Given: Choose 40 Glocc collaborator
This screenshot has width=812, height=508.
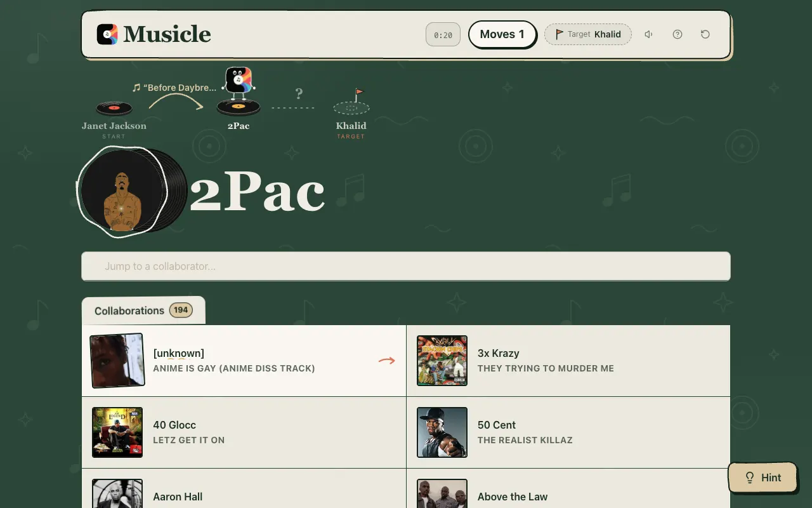Looking at the screenshot, I should pos(244,432).
